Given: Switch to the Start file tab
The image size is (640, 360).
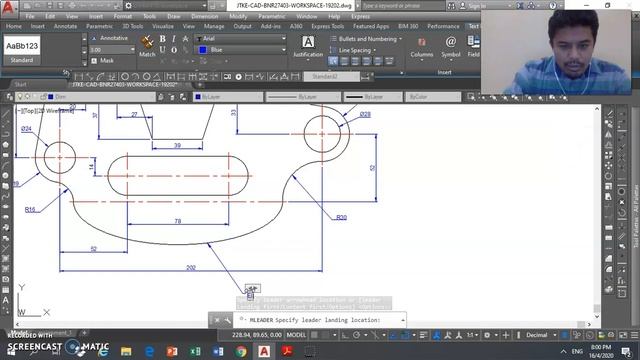Looking at the screenshot, I should pos(20,84).
